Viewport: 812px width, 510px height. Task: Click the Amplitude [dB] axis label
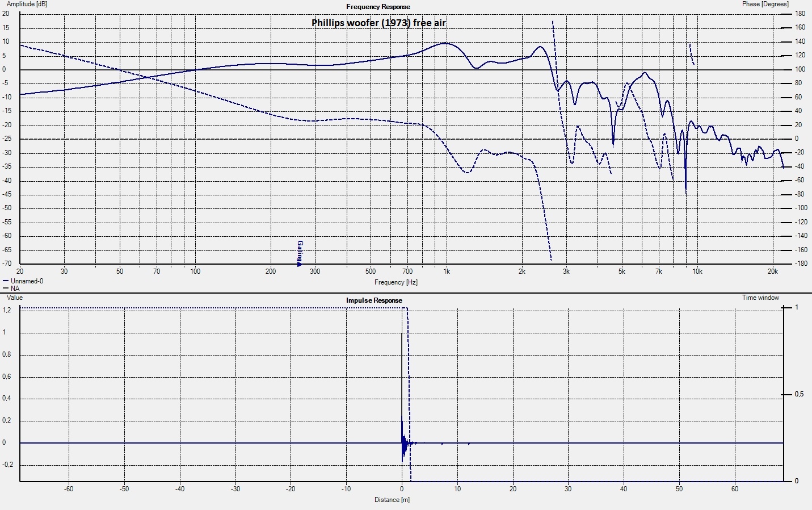pos(27,4)
